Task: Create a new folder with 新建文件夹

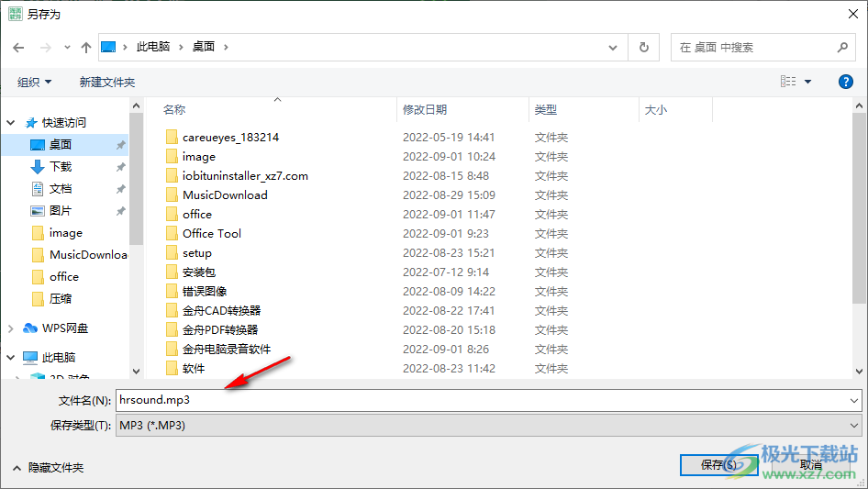Action: pyautogui.click(x=107, y=83)
